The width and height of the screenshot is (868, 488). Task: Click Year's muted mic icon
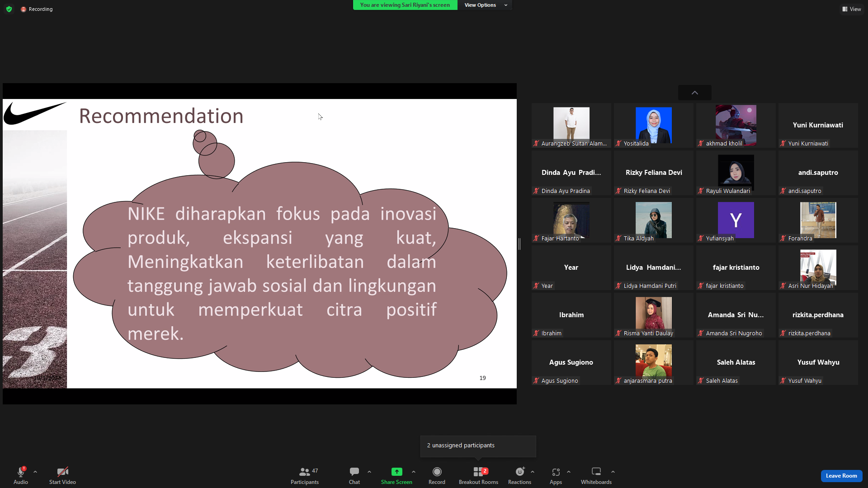[536, 286]
